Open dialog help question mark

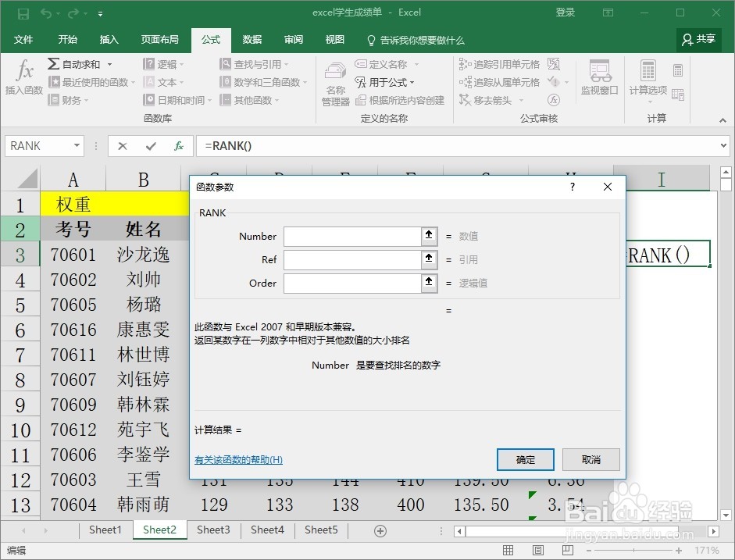pyautogui.click(x=572, y=187)
